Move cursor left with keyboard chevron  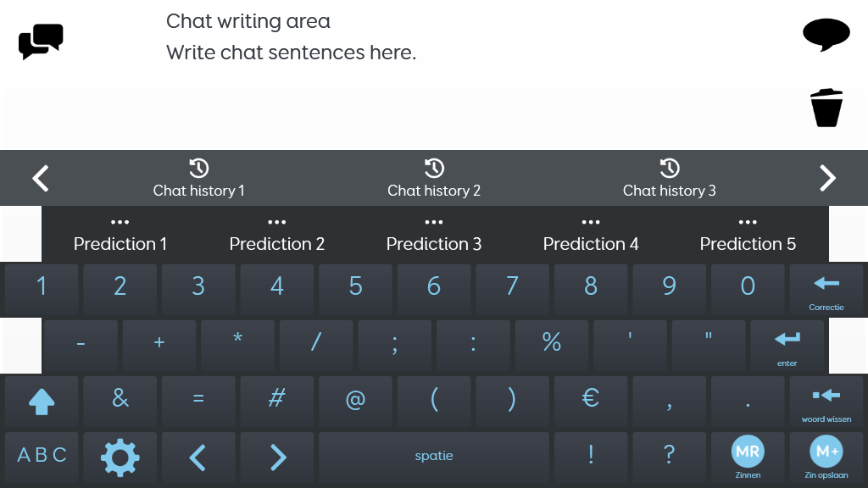coord(198,457)
